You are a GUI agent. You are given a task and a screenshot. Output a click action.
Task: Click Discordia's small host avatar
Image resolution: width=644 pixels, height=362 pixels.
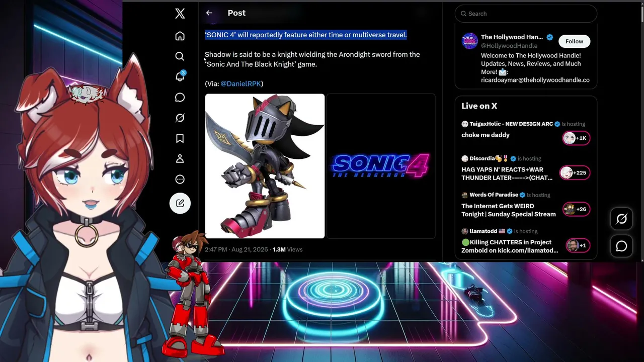coord(464,158)
